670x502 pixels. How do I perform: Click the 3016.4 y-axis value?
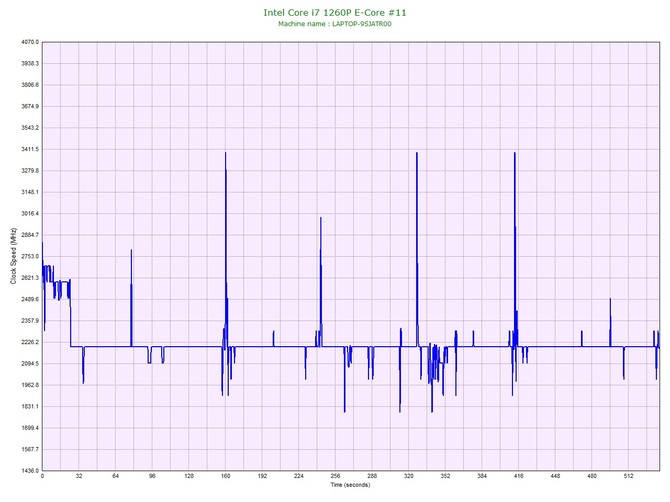click(x=30, y=214)
